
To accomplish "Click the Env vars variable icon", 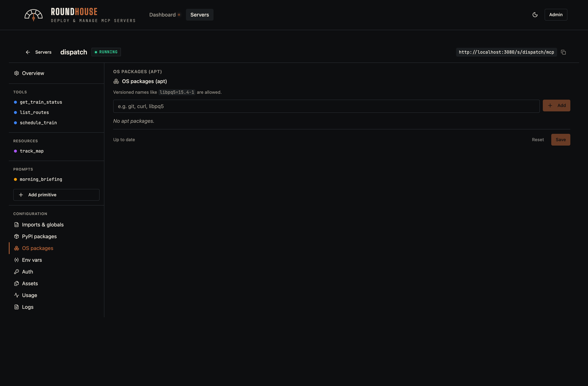I will (x=17, y=260).
